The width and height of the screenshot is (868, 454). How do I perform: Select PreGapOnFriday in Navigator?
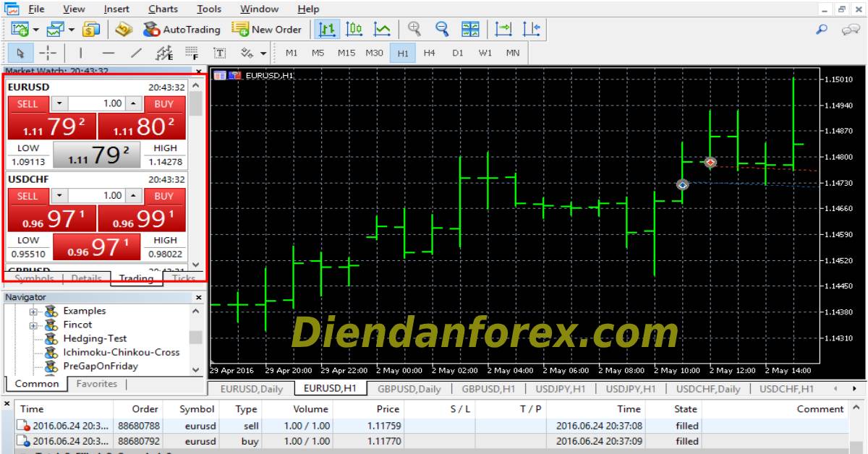point(101,366)
